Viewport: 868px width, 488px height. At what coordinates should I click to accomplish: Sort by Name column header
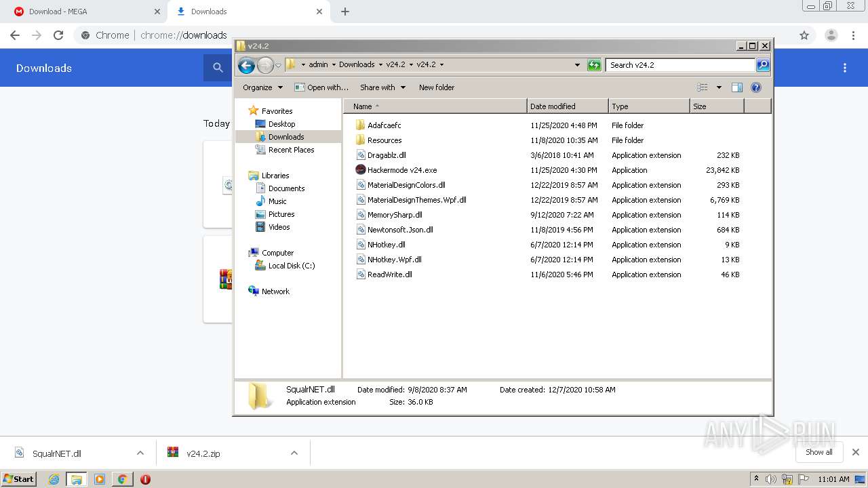435,106
